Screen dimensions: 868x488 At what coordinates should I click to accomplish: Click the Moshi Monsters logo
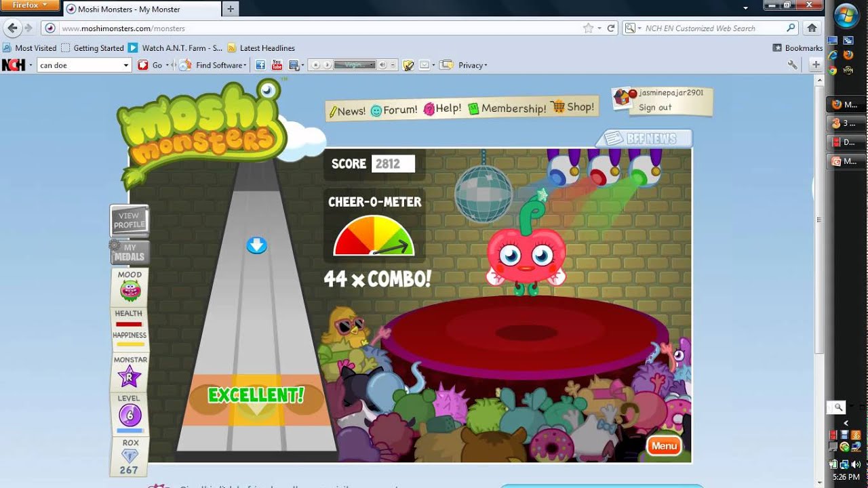click(x=202, y=133)
